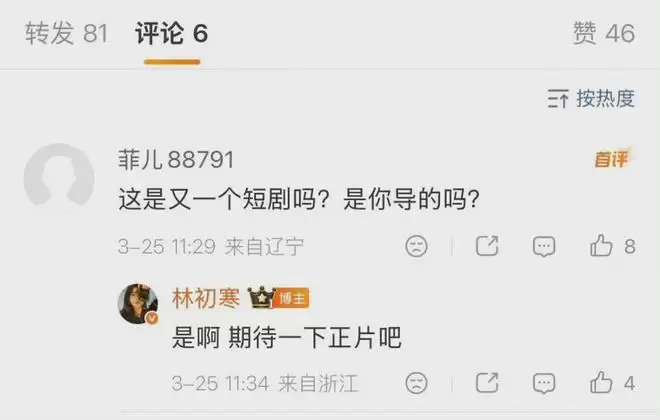
Task: Forward 林初寒's reply using share icon
Action: pos(487,383)
